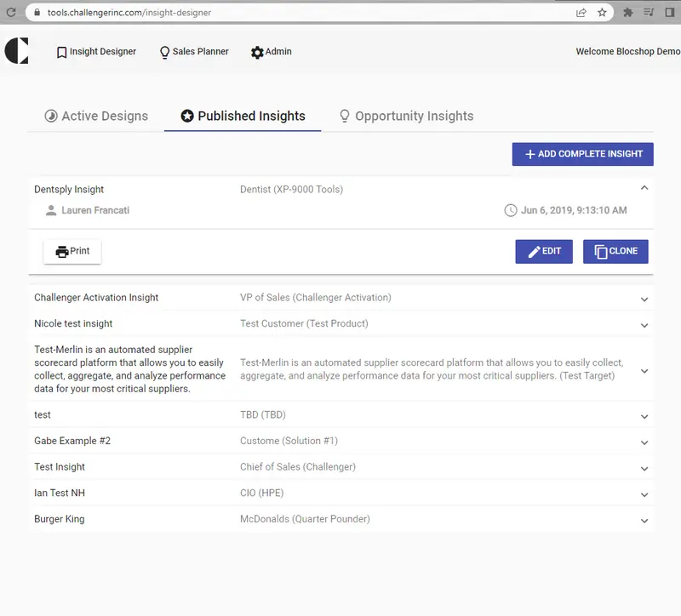The width and height of the screenshot is (681, 616).
Task: Click the clock icon beside Jun 6 timestamp
Action: (x=511, y=210)
